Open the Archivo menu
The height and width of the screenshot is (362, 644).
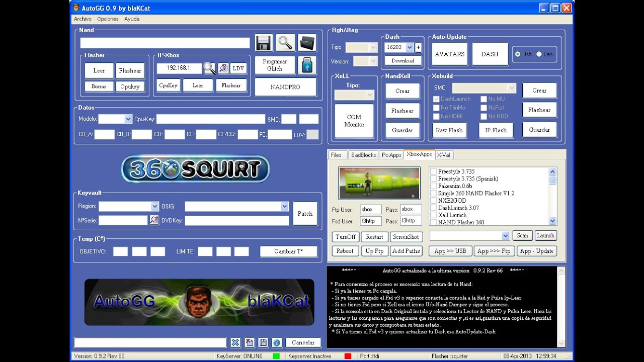(x=83, y=19)
